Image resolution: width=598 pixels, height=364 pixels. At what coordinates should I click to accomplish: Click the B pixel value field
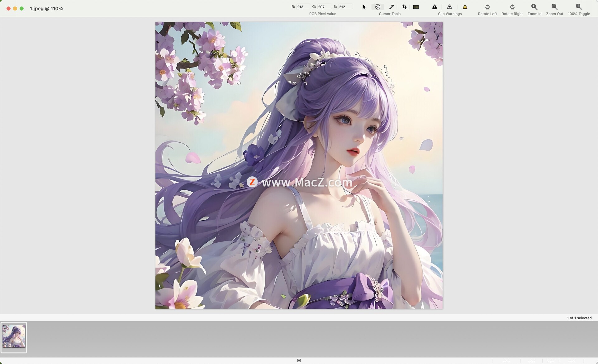click(346, 7)
